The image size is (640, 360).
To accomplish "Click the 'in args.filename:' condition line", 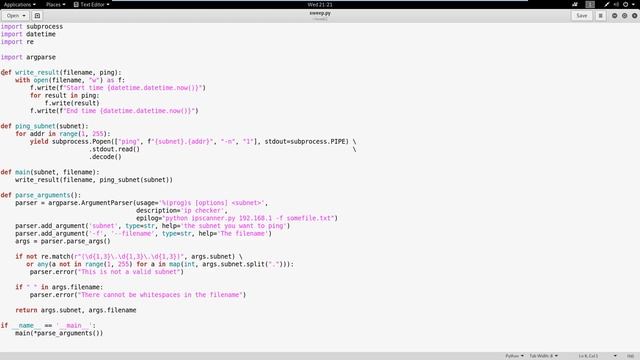I will (x=59, y=287).
